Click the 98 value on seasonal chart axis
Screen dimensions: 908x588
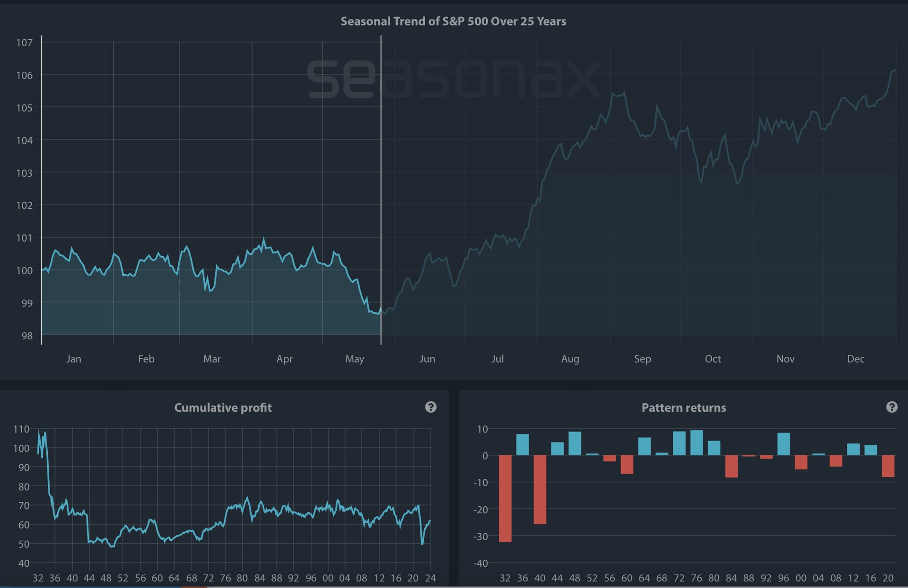pos(27,336)
